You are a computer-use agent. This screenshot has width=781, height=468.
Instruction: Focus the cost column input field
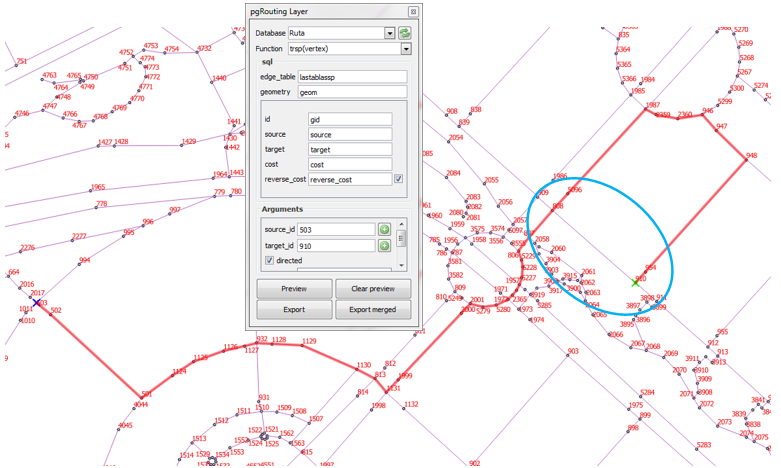pos(349,165)
